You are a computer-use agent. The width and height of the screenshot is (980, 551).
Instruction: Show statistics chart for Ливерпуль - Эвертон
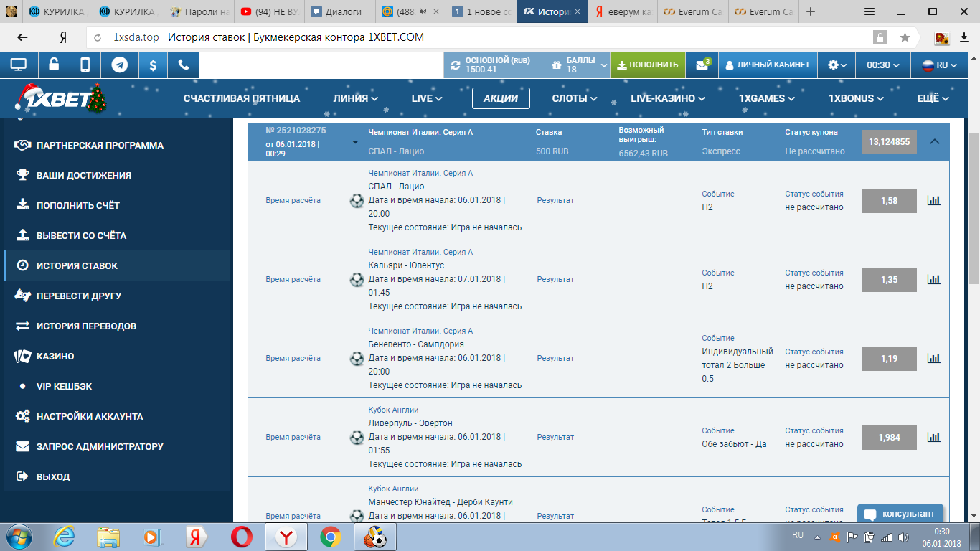[933, 437]
